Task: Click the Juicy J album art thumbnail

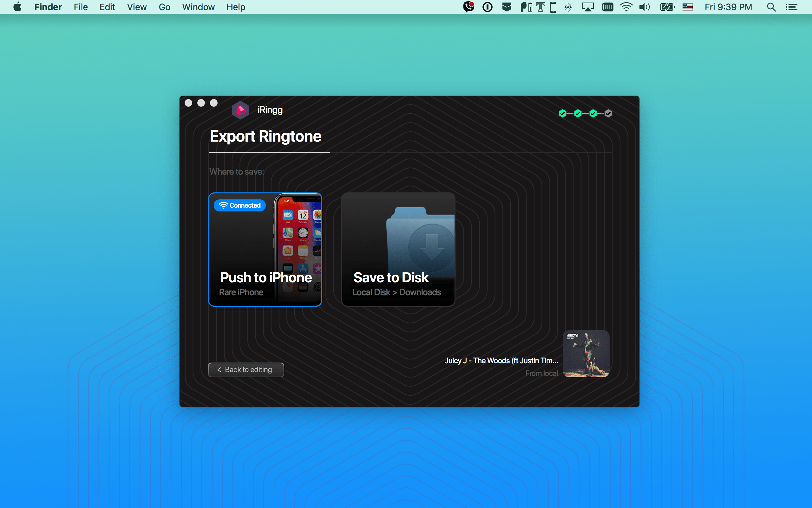Action: (x=586, y=354)
